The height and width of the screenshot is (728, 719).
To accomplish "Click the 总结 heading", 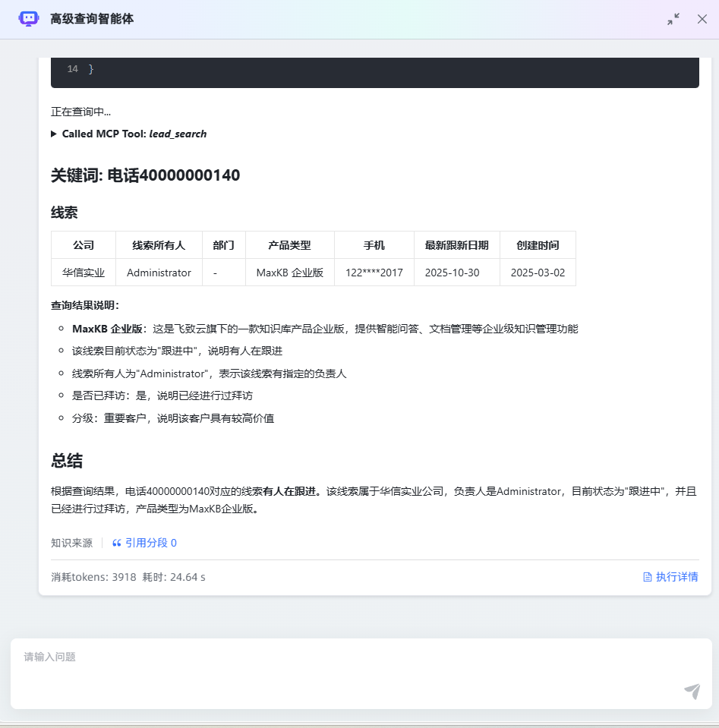I will [66, 461].
